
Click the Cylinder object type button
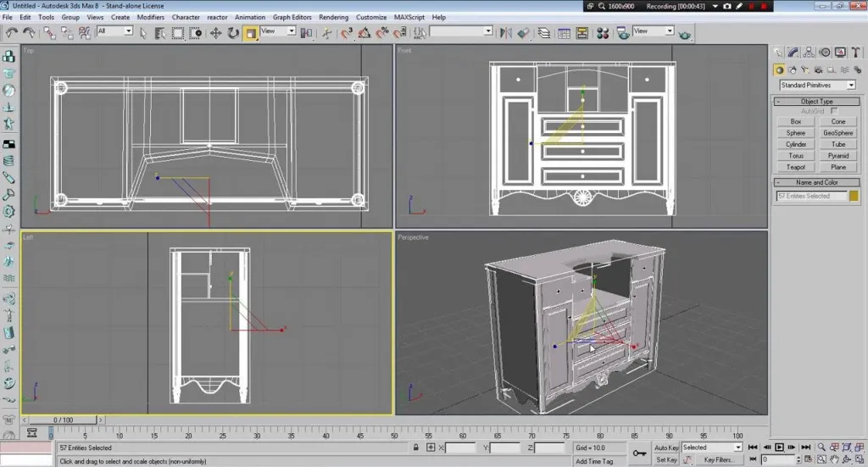[795, 144]
